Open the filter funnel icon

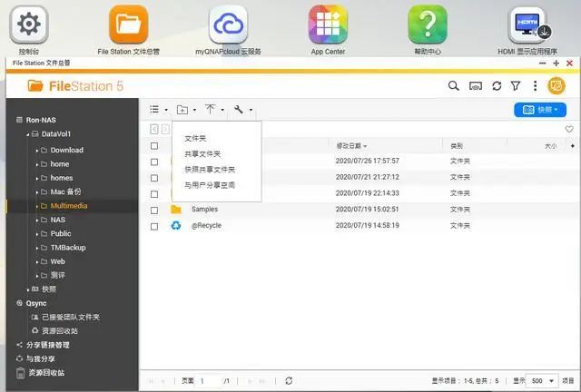[x=516, y=86]
